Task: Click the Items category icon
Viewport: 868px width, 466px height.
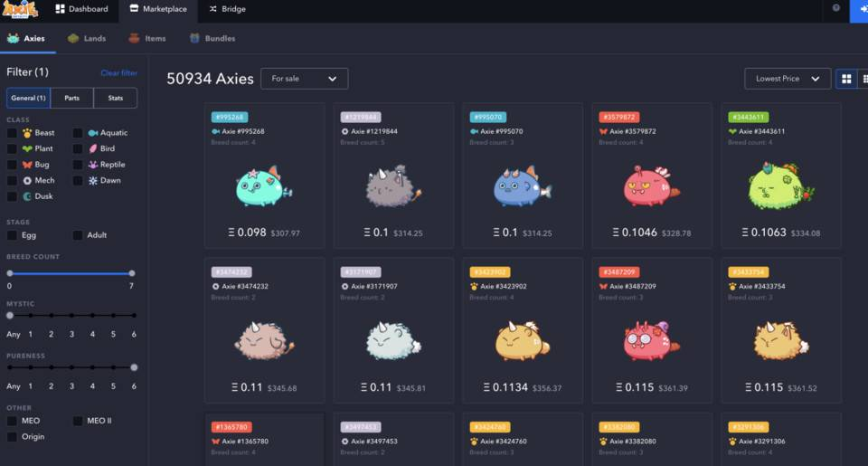Action: [x=134, y=38]
